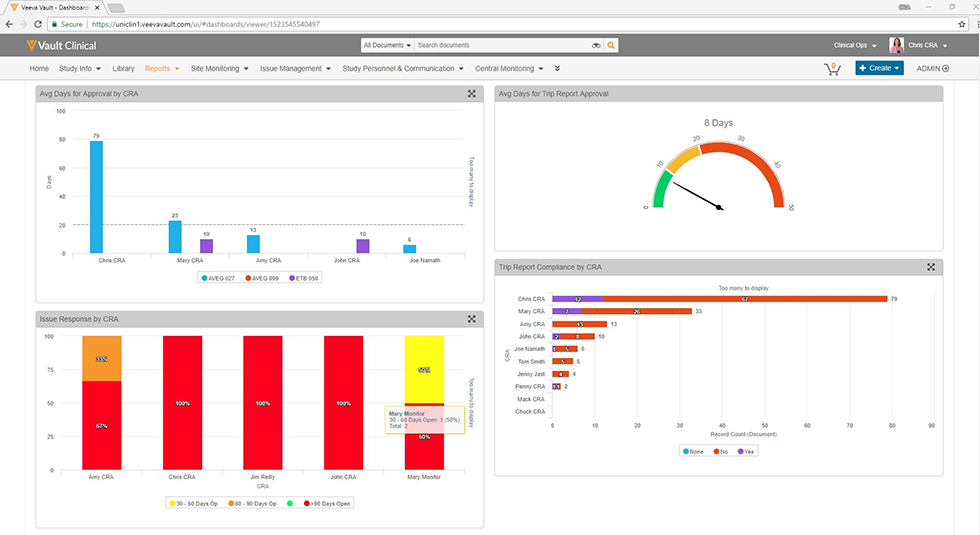This screenshot has width=980, height=535.
Task: Open the All Documents search filter dropdown
Action: 385,45
